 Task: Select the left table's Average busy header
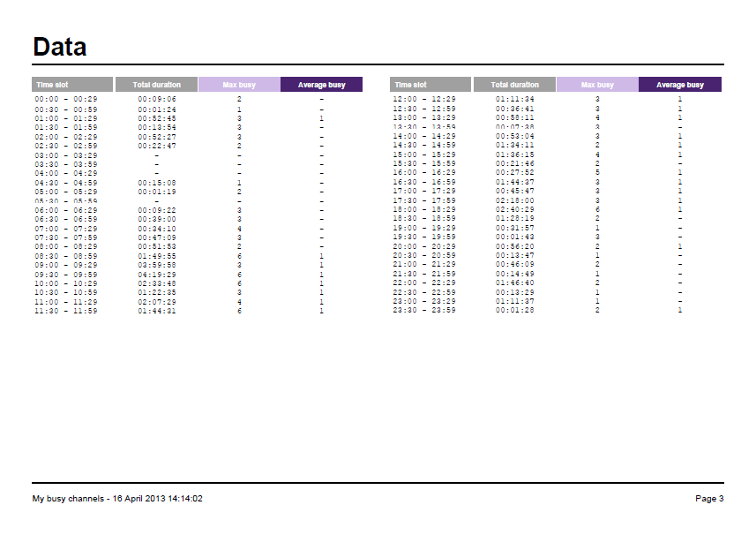tap(321, 85)
